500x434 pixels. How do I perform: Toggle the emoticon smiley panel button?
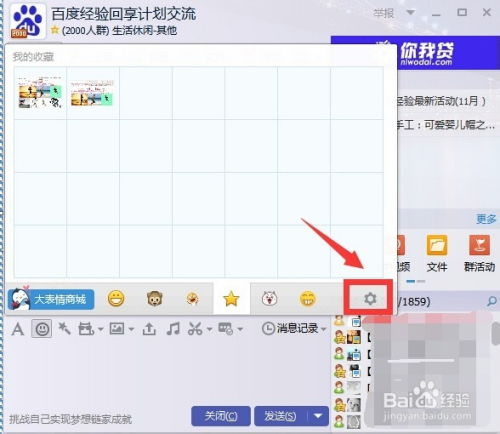[42, 329]
